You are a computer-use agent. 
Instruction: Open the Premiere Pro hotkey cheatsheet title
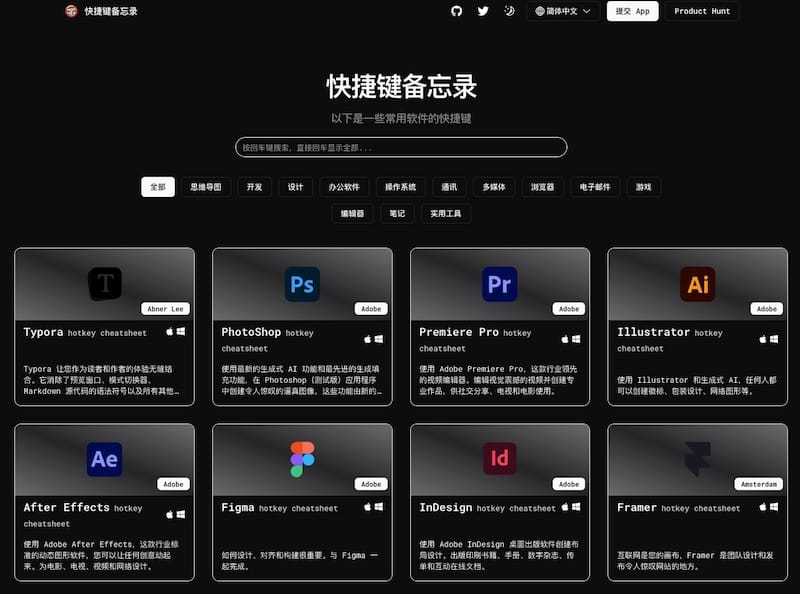(x=475, y=339)
